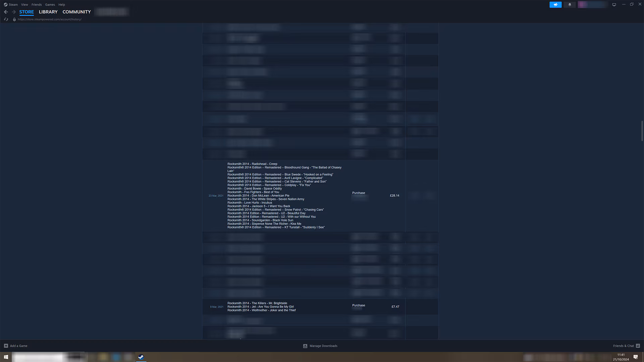Open the Friends menu
The width and height of the screenshot is (644, 362).
coord(36,4)
